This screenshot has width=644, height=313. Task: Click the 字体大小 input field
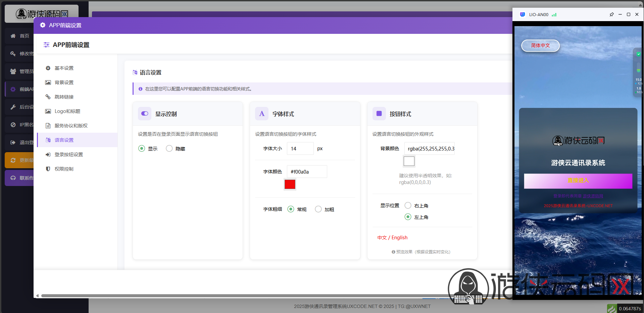(x=300, y=148)
